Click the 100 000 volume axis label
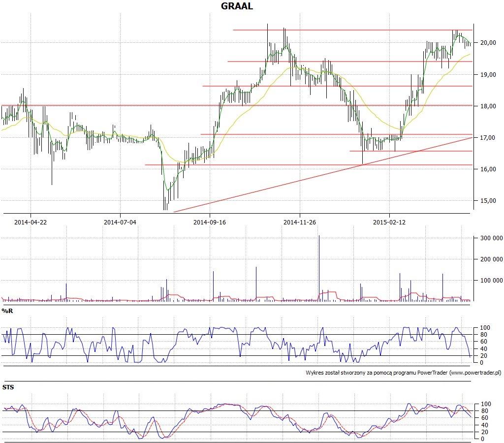The width and height of the screenshot is (504, 443). click(492, 281)
